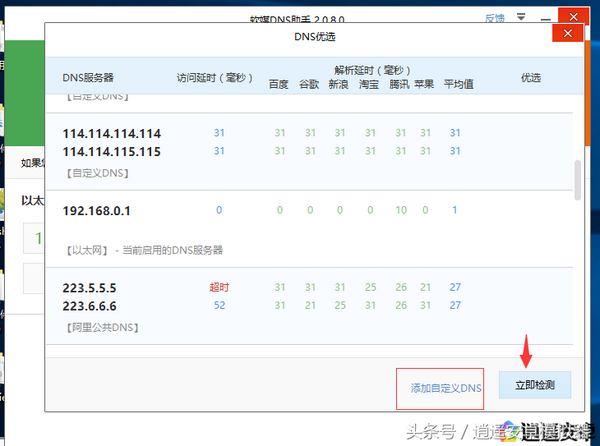
Task: Click average value 1 for 192.168.0.1
Action: tap(455, 210)
